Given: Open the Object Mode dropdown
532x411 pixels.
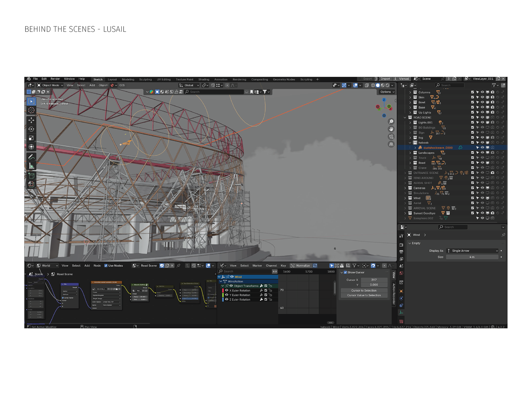Looking at the screenshot, I should (x=50, y=85).
